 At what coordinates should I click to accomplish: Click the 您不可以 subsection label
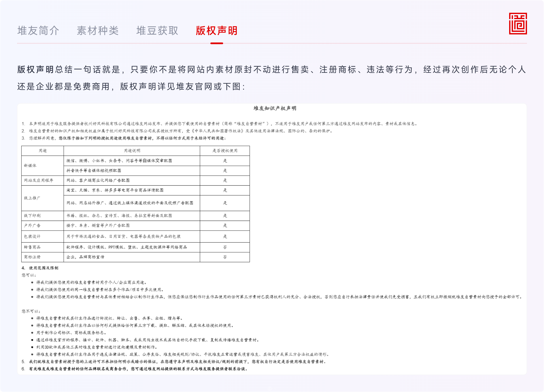click(31, 311)
